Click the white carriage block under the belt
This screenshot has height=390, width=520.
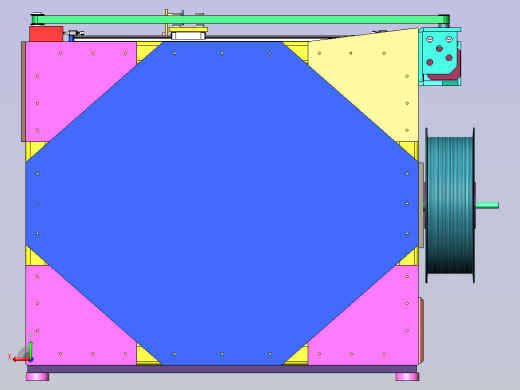(188, 35)
